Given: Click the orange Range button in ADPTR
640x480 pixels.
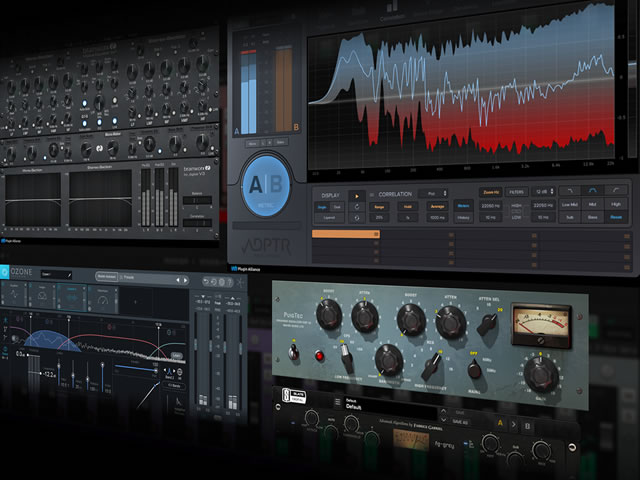Looking at the screenshot, I should coord(379,207).
